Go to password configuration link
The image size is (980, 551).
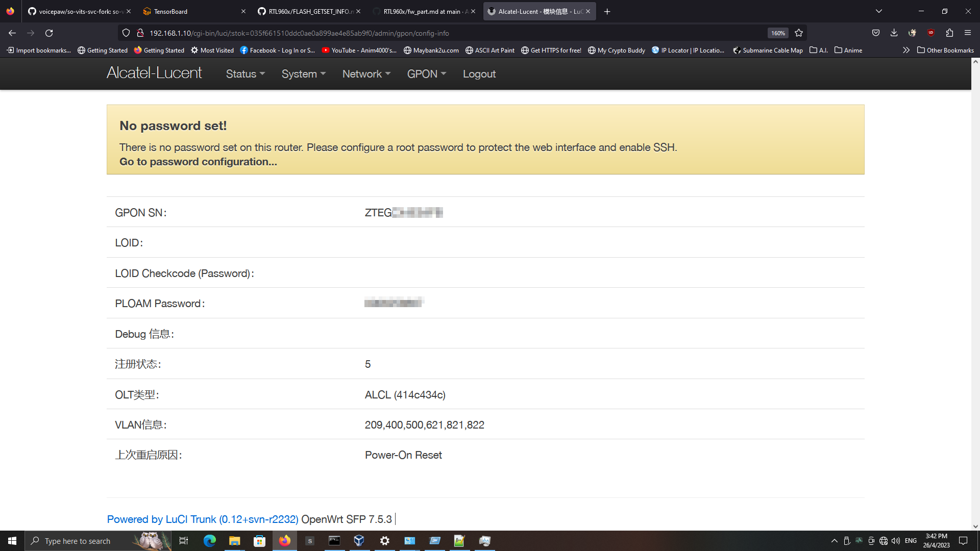[x=198, y=162]
